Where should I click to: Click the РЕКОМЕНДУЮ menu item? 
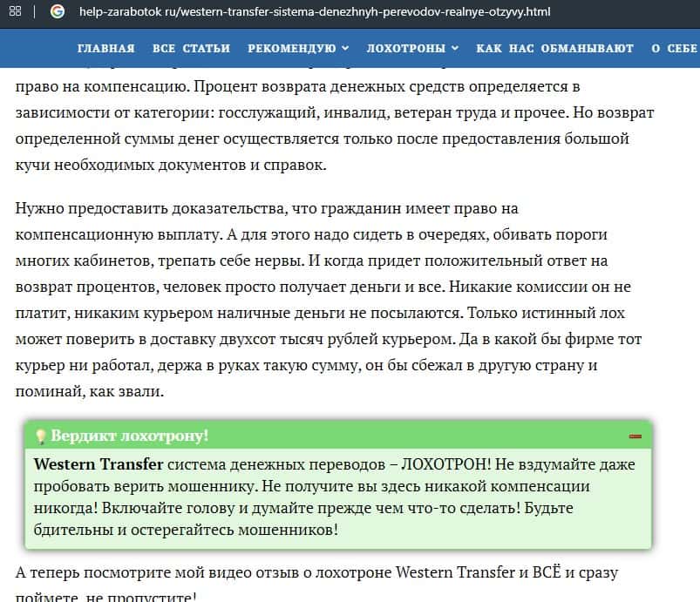click(292, 48)
